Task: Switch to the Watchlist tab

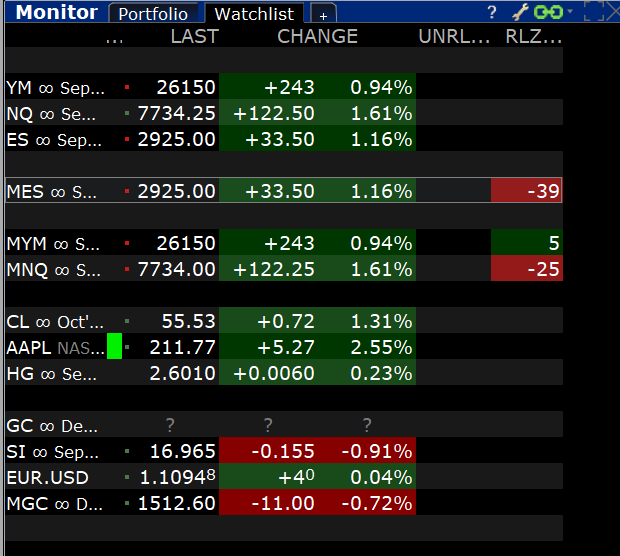Action: point(254,14)
